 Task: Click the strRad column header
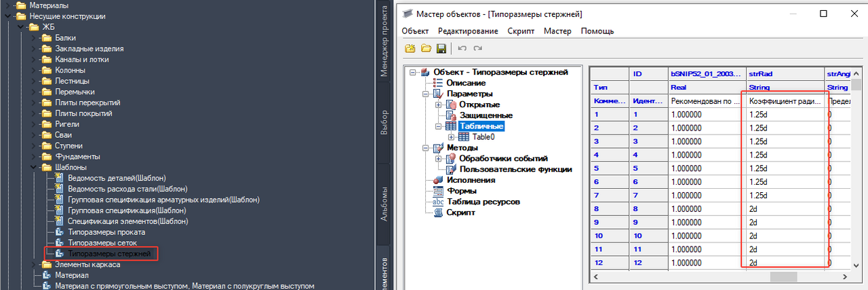pos(784,73)
